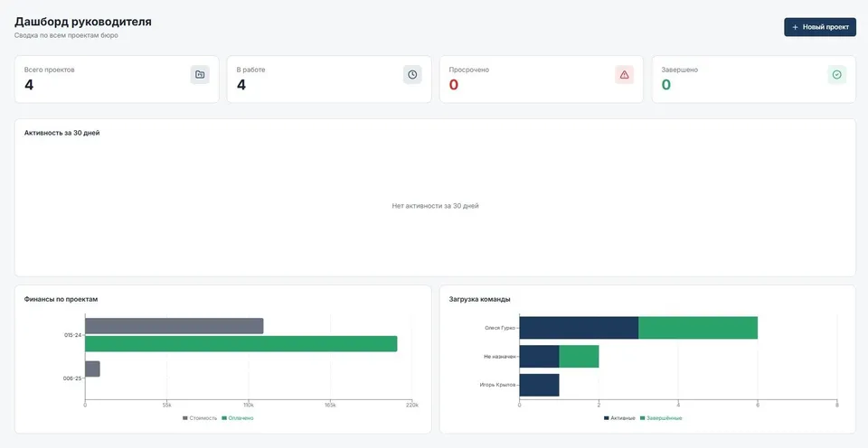Click the Завершено card label

tap(679, 70)
